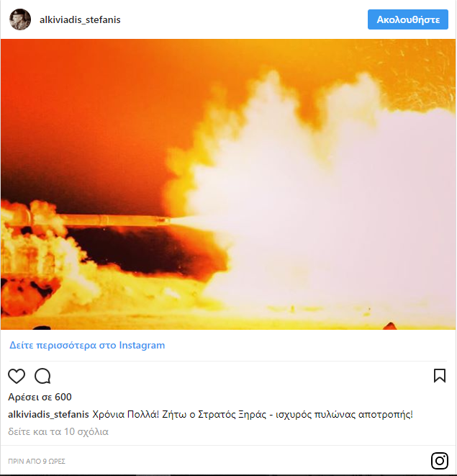This screenshot has height=476, width=457.
Task: Open the alkiviadis_stefanis profile avatar
Action: coord(20,19)
